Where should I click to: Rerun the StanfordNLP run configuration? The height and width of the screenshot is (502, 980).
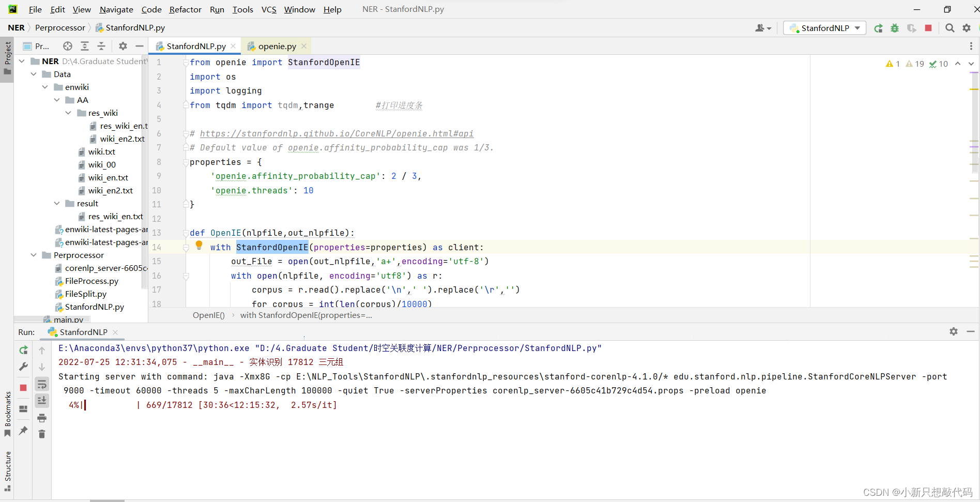tap(878, 28)
